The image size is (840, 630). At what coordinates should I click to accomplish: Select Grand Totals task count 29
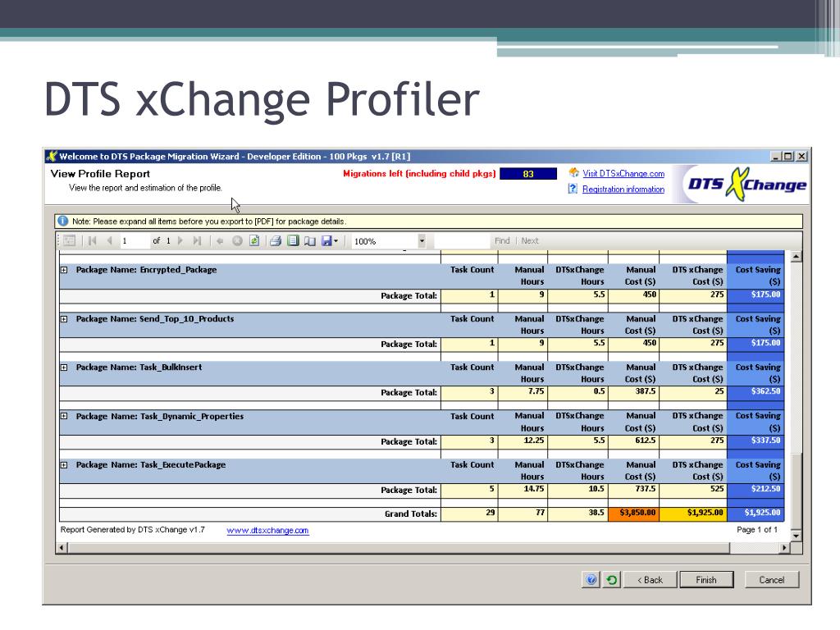pyautogui.click(x=469, y=514)
